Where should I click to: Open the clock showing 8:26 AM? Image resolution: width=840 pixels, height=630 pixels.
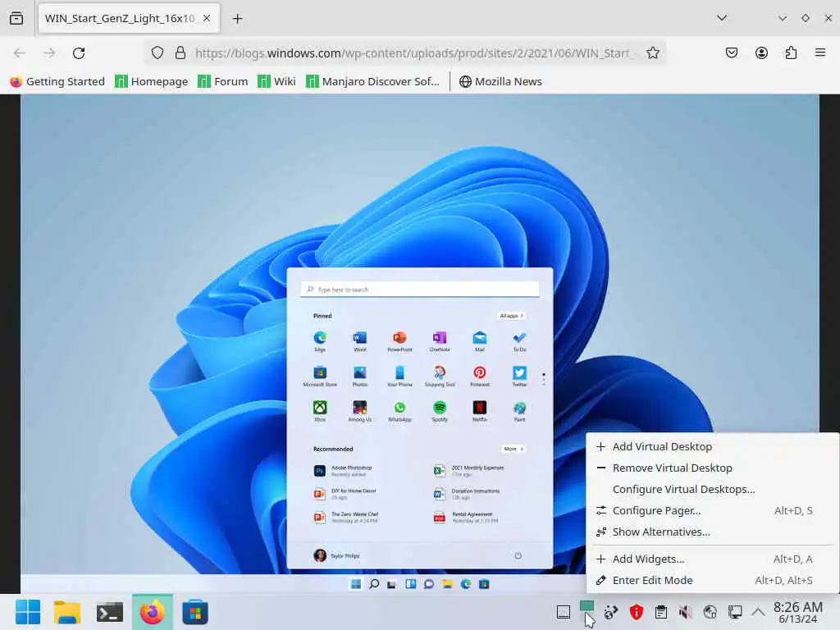(798, 612)
